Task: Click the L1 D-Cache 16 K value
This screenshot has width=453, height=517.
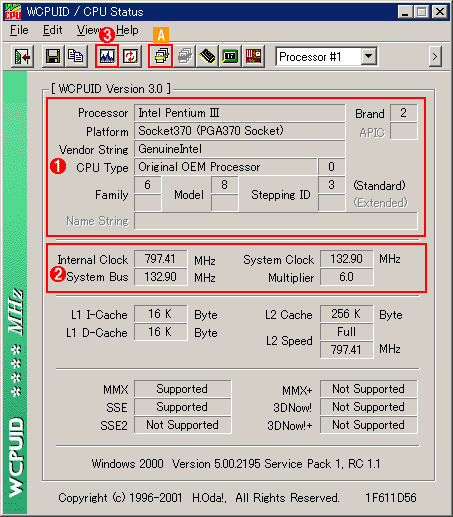Action: click(161, 332)
